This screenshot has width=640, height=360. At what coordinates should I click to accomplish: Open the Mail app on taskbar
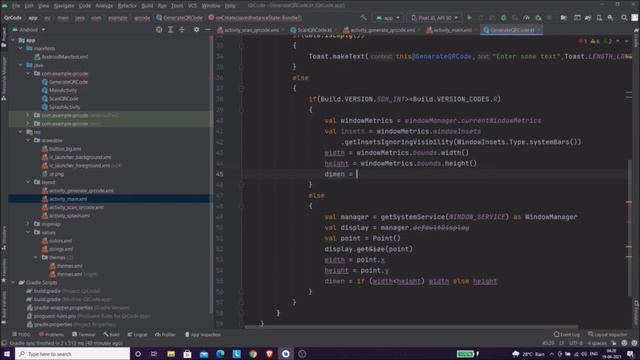204,353
